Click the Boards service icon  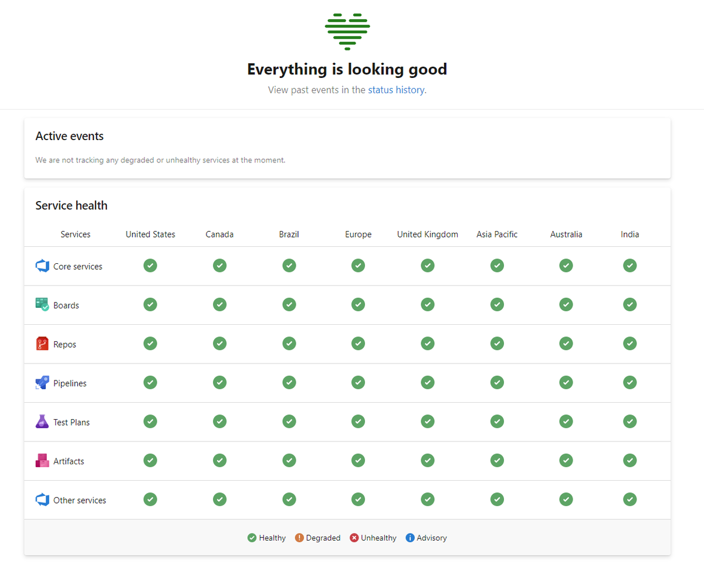coord(42,304)
